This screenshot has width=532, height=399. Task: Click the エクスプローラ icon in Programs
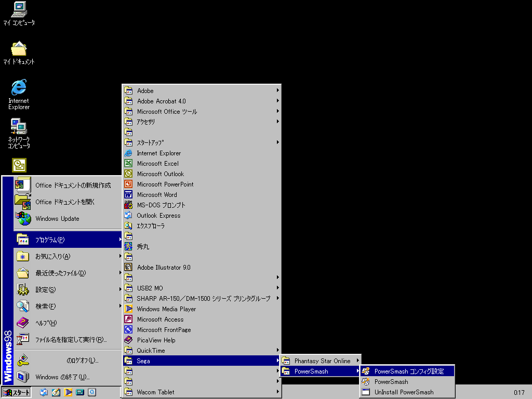[x=128, y=225]
